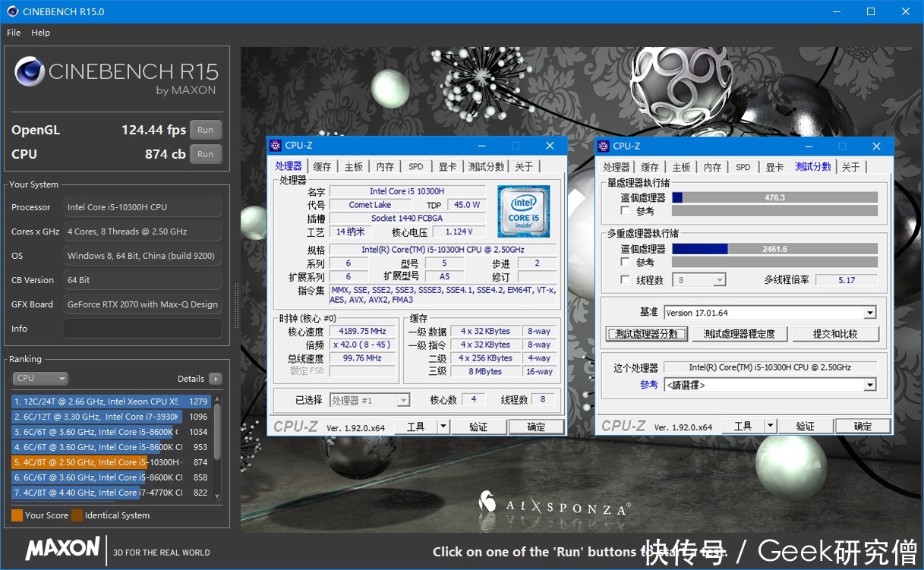
Task: Click the 測試處理器分數 button
Action: 645,333
